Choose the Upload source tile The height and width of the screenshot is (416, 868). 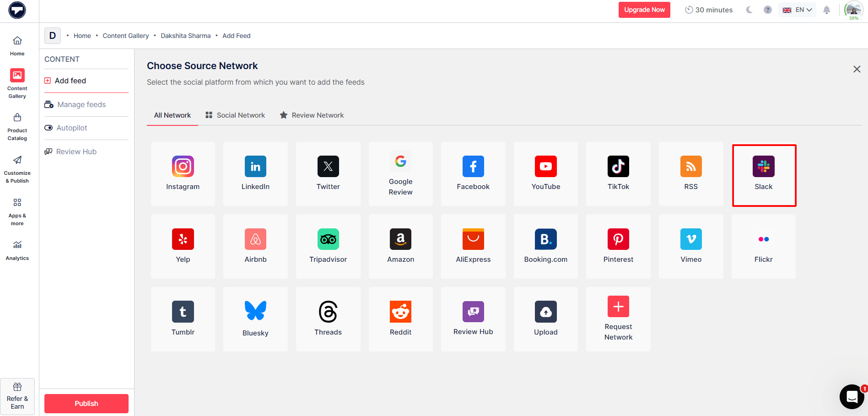click(546, 319)
